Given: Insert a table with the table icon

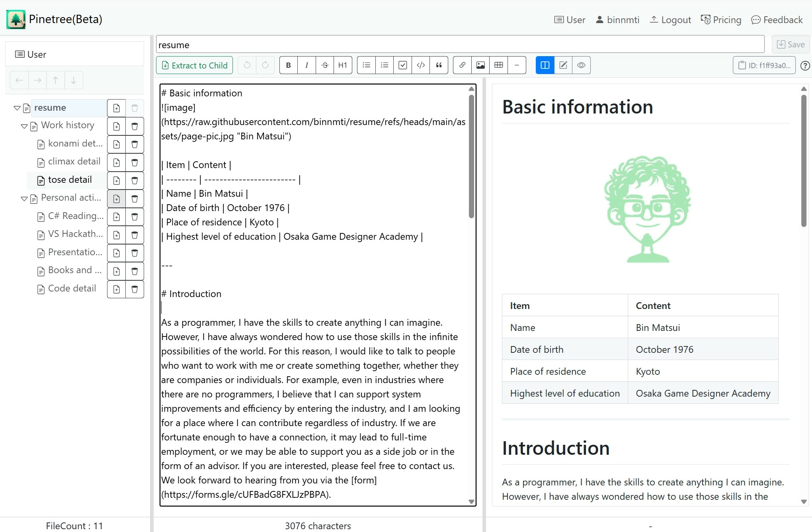Looking at the screenshot, I should (x=498, y=65).
